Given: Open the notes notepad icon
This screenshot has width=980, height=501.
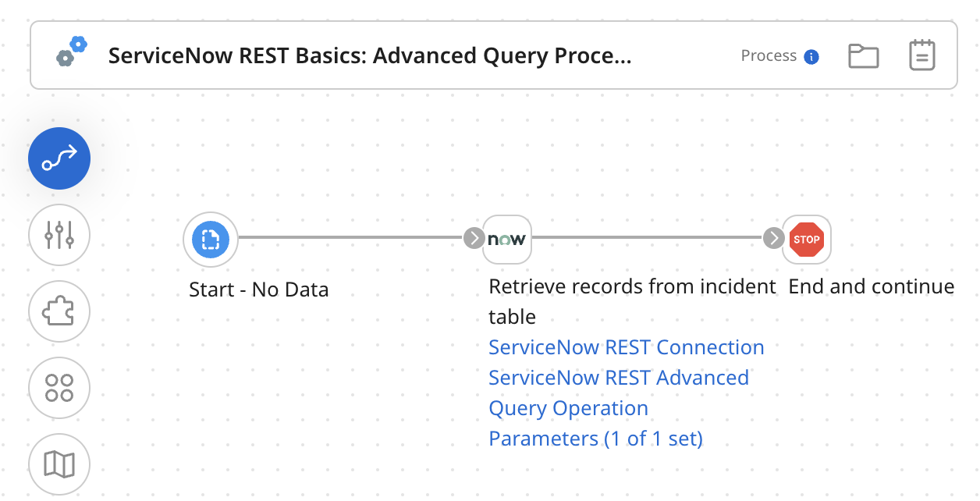Looking at the screenshot, I should coord(921,55).
